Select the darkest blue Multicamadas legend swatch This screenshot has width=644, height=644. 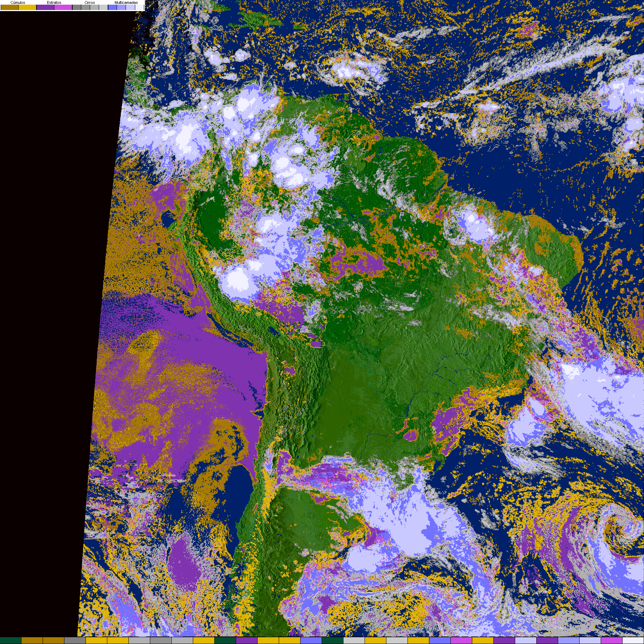pos(112,7)
